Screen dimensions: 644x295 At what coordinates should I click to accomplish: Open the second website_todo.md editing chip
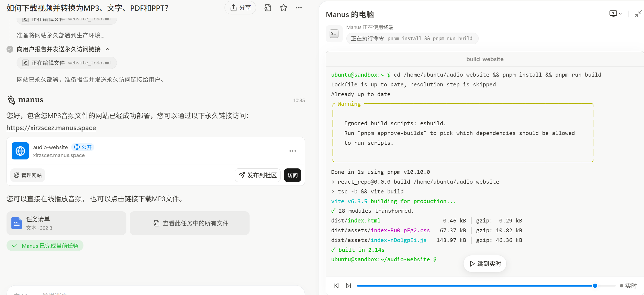(x=67, y=63)
